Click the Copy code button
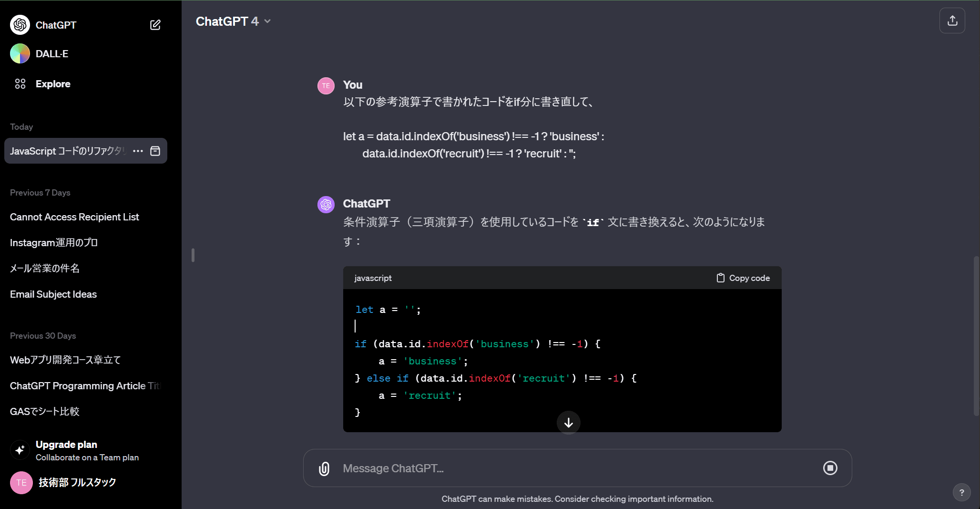980x509 pixels. (743, 278)
